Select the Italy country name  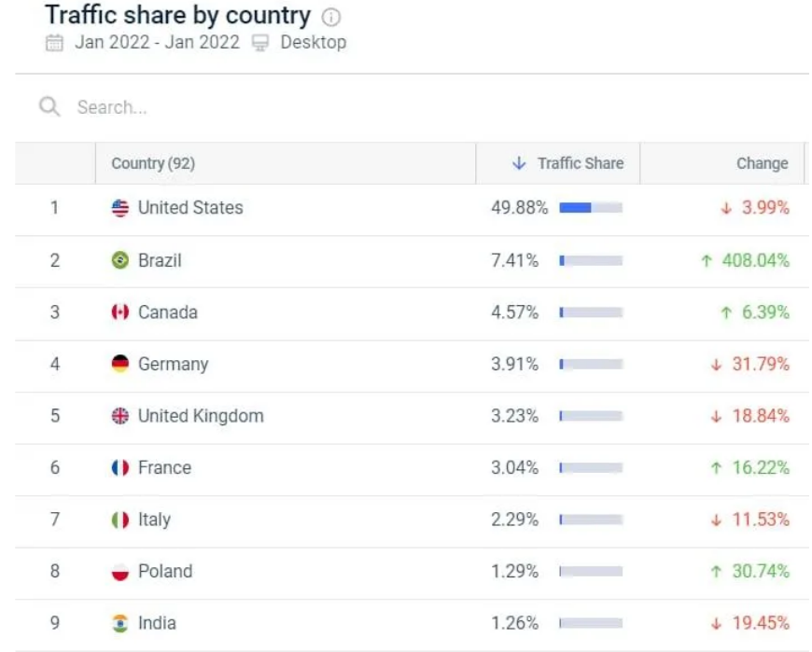[x=154, y=520]
